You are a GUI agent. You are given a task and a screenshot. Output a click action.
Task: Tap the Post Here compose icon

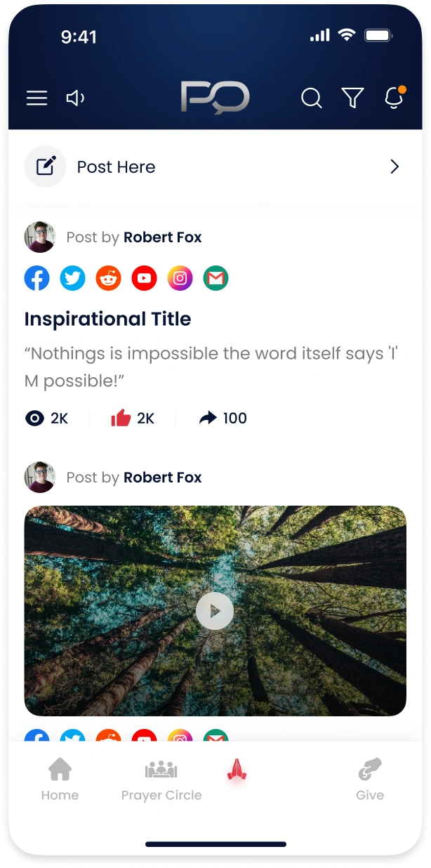46,166
